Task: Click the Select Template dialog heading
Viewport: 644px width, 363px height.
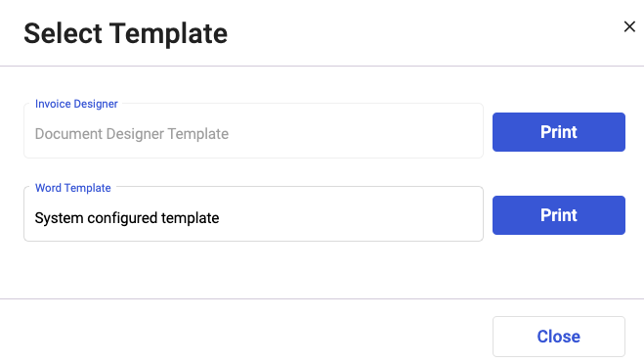Action: [x=126, y=33]
